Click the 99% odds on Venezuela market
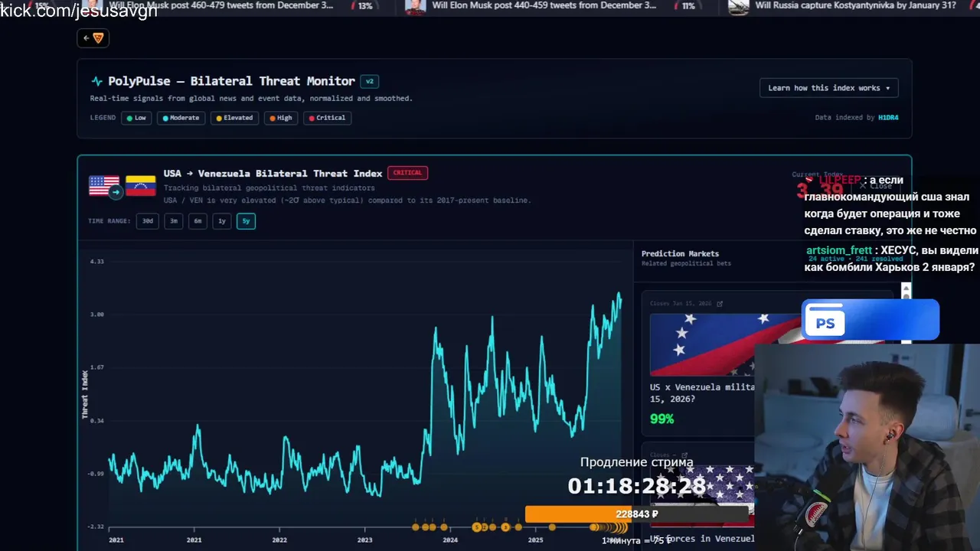Image resolution: width=980 pixels, height=551 pixels. click(x=662, y=419)
